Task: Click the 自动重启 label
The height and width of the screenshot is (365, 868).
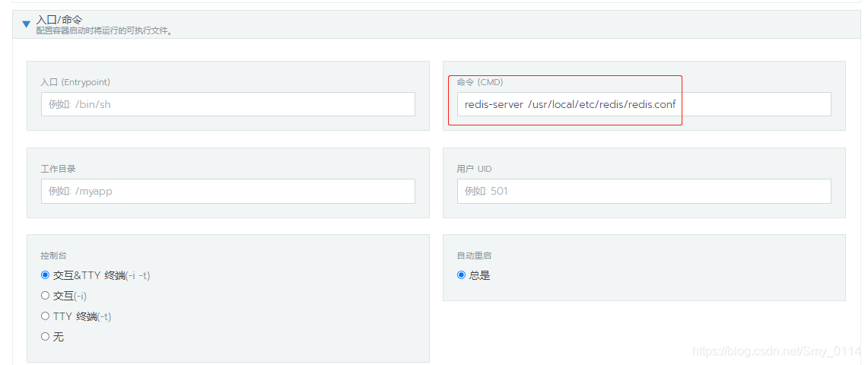Action: [474, 255]
